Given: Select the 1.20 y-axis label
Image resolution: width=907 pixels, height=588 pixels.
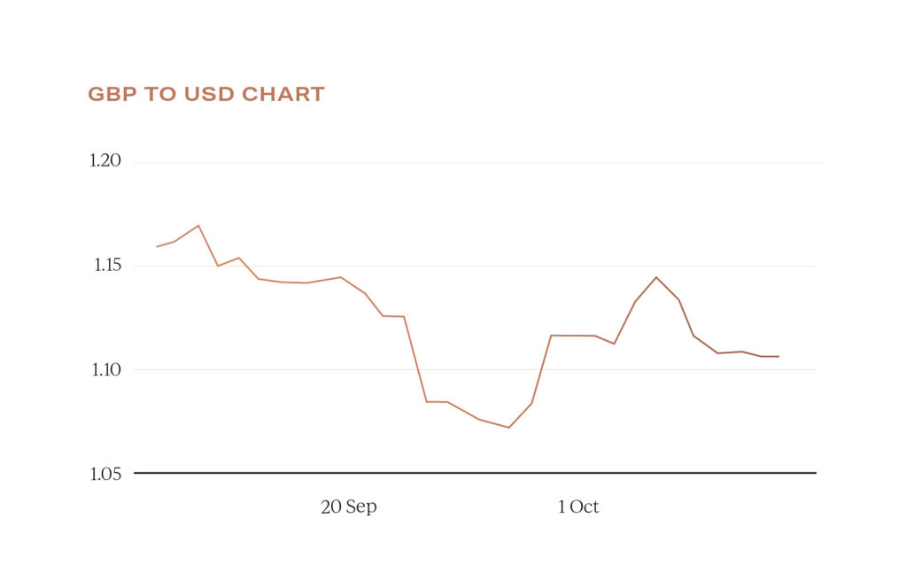Looking at the screenshot, I should coord(105,161).
